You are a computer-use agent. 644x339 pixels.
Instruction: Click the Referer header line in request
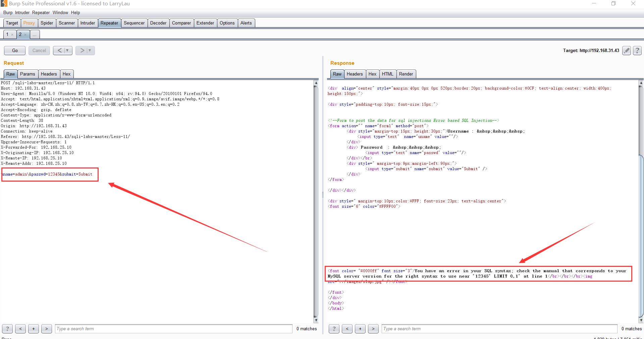65,137
